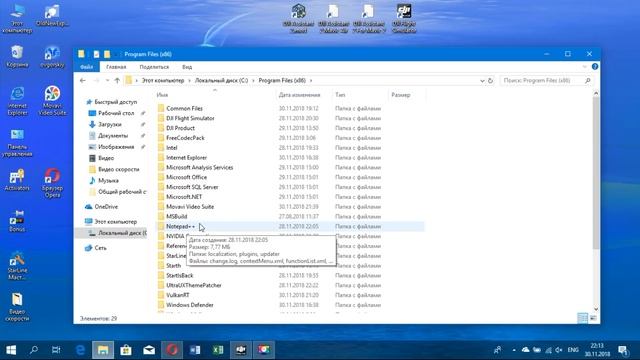Select the Internet Explorer folder row
The width and height of the screenshot is (640, 360).
click(x=290, y=158)
